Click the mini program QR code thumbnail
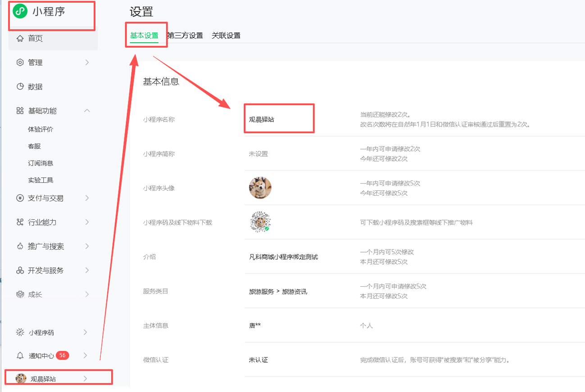Image resolution: width=585 pixels, height=392 pixels. [260, 222]
